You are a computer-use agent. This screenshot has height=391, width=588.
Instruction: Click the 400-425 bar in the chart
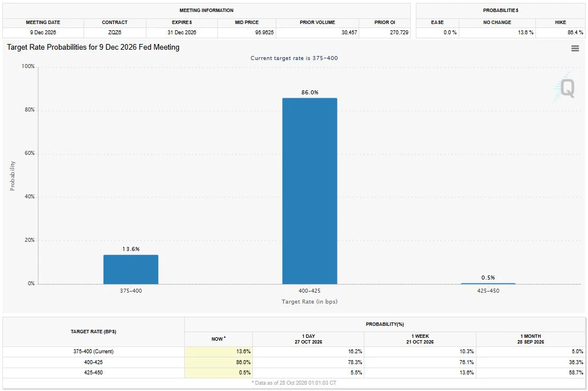310,191
